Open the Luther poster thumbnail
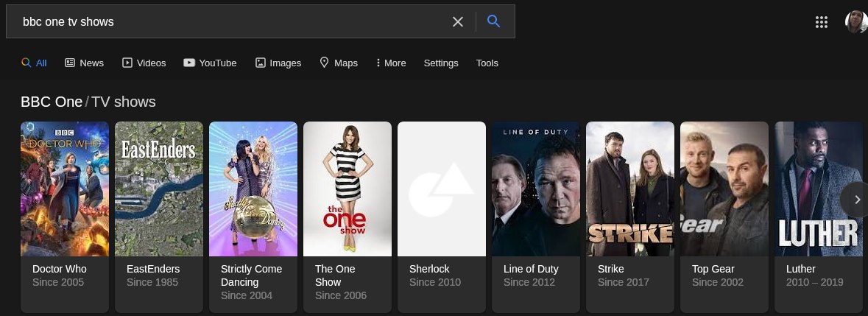The height and width of the screenshot is (316, 868). click(818, 189)
